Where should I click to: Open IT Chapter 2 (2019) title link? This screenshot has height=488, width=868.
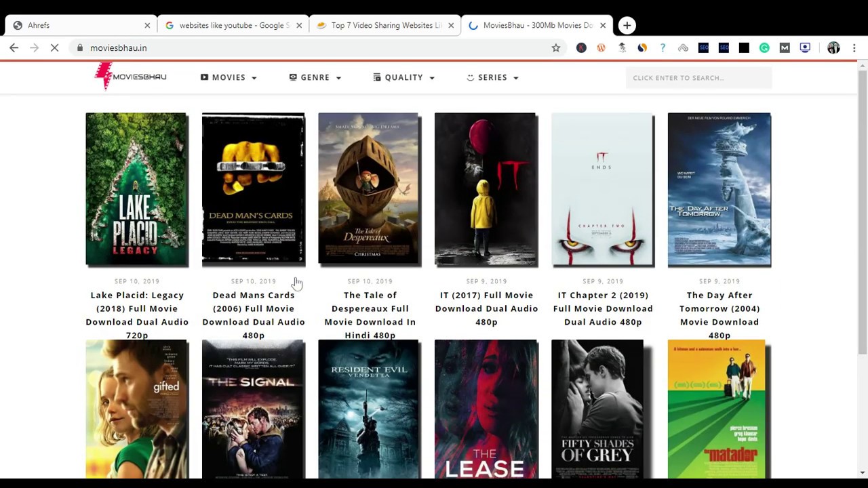[x=603, y=308]
